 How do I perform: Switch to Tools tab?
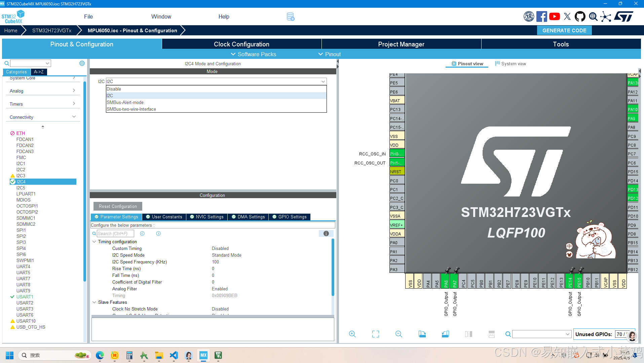(561, 44)
